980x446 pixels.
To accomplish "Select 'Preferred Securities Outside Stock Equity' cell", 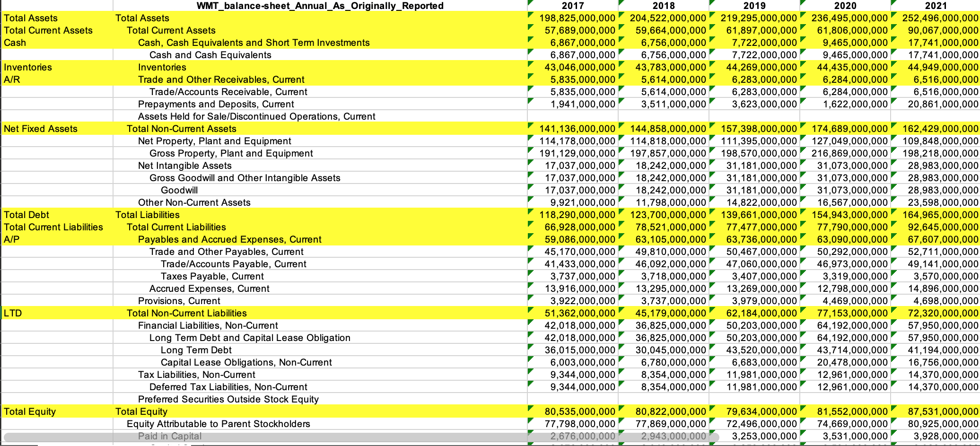I will [320, 399].
